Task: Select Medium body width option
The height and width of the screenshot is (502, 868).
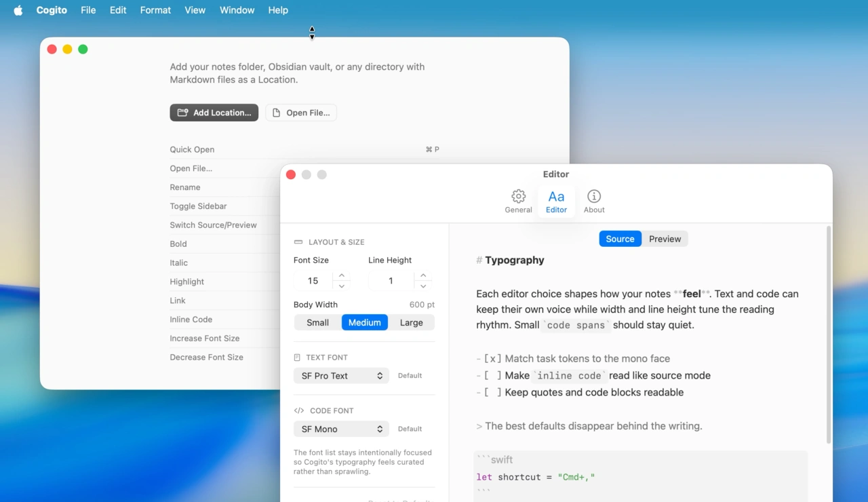Action: (364, 323)
